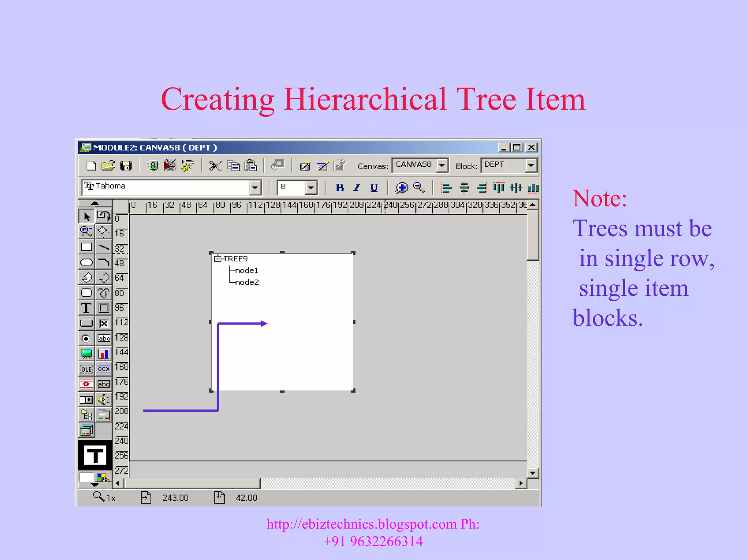
Task: Open the Block DEPT dropdown
Action: [x=531, y=166]
